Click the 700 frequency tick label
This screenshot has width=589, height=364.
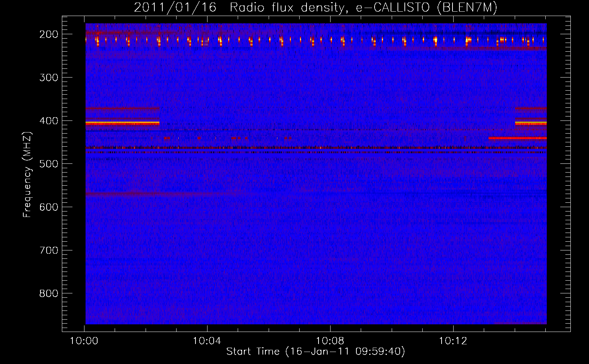pos(49,250)
